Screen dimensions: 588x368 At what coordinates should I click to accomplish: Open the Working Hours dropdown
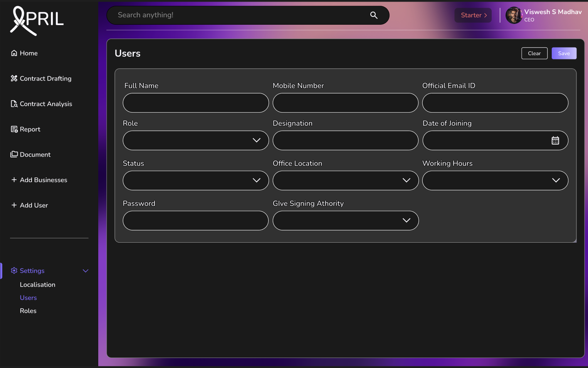(495, 181)
